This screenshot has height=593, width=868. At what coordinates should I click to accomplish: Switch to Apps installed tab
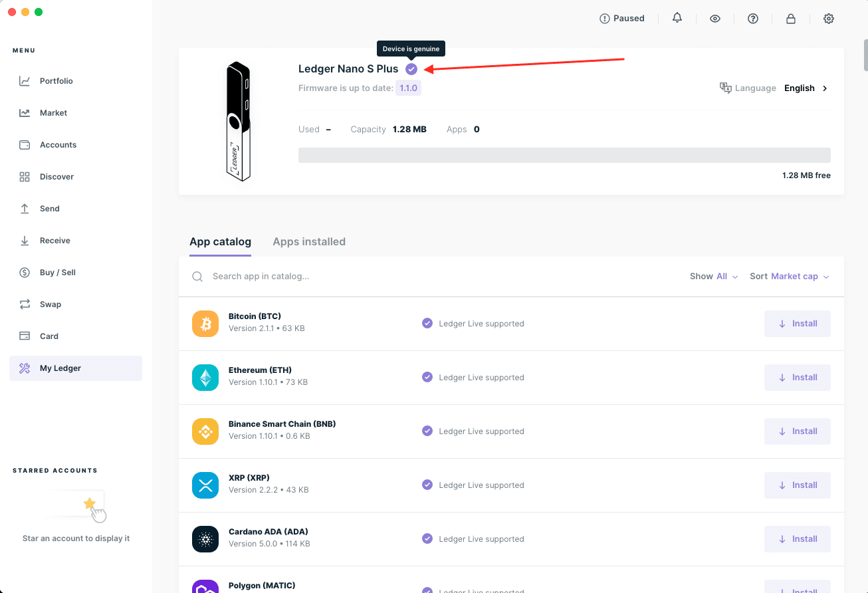309,241
